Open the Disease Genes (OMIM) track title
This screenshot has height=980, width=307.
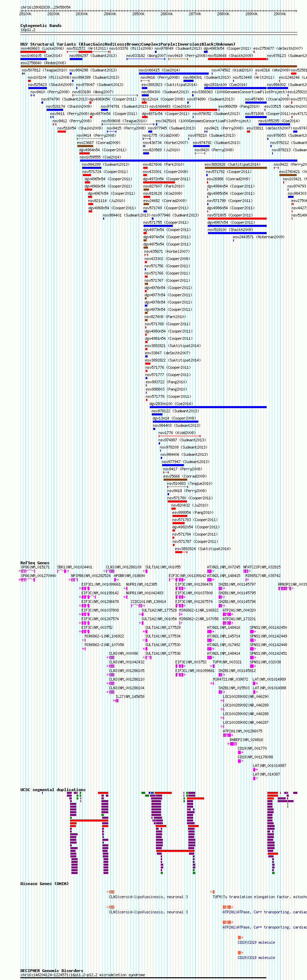coord(44,884)
